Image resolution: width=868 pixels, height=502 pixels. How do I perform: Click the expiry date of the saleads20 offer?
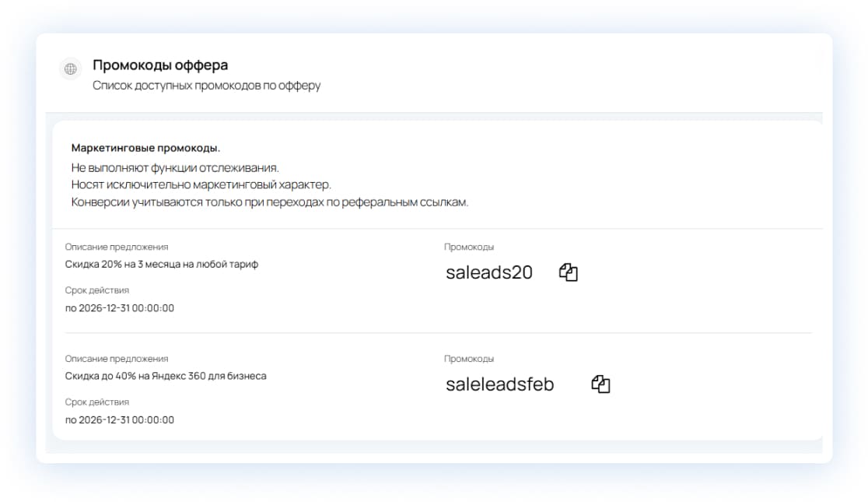(120, 308)
